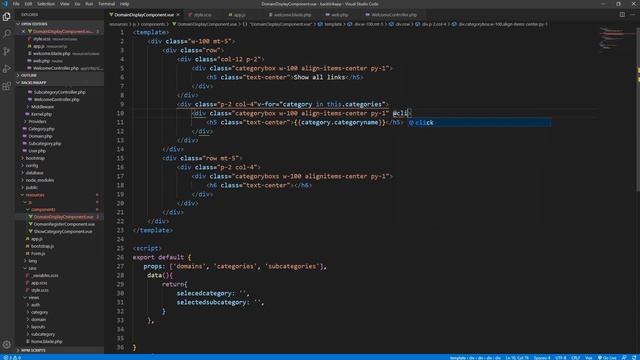Open the Run menu
The width and height of the screenshot is (640, 360).
[x=89, y=4]
